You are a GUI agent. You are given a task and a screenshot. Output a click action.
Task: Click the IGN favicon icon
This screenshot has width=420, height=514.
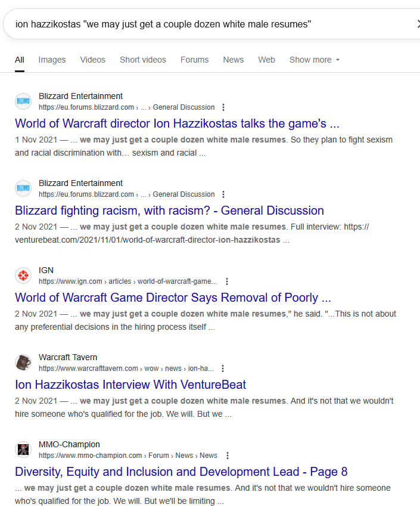pos(23,275)
